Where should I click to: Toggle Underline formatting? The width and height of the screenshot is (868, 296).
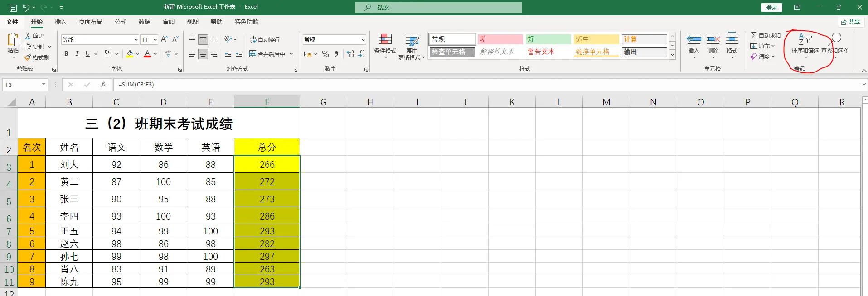(88, 54)
